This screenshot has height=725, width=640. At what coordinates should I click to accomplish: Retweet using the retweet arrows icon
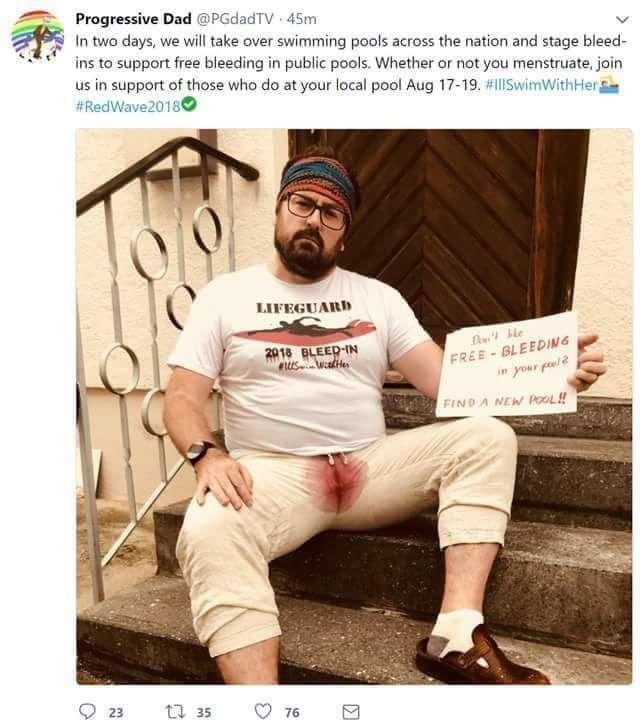[x=175, y=711]
